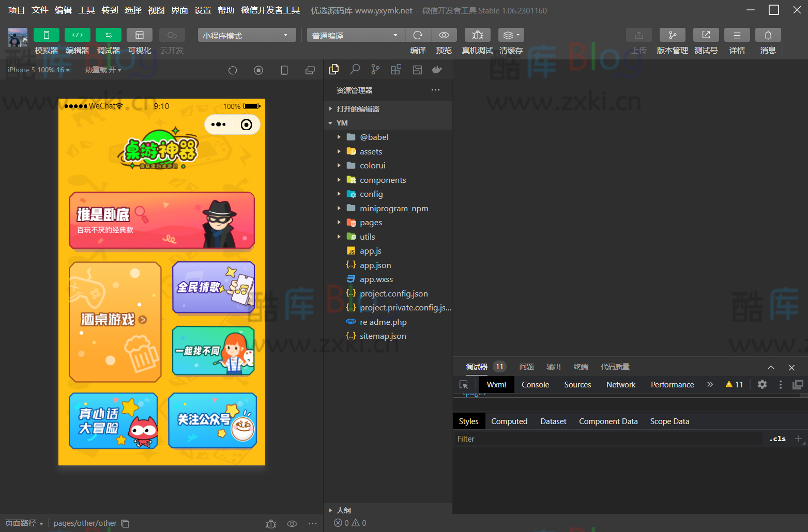Image resolution: width=808 pixels, height=532 pixels.
Task: Open version management toolbar icon
Action: click(x=672, y=35)
